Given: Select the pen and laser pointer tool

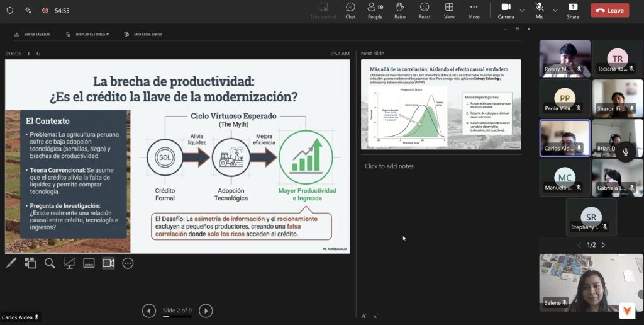Looking at the screenshot, I should pos(11,263).
